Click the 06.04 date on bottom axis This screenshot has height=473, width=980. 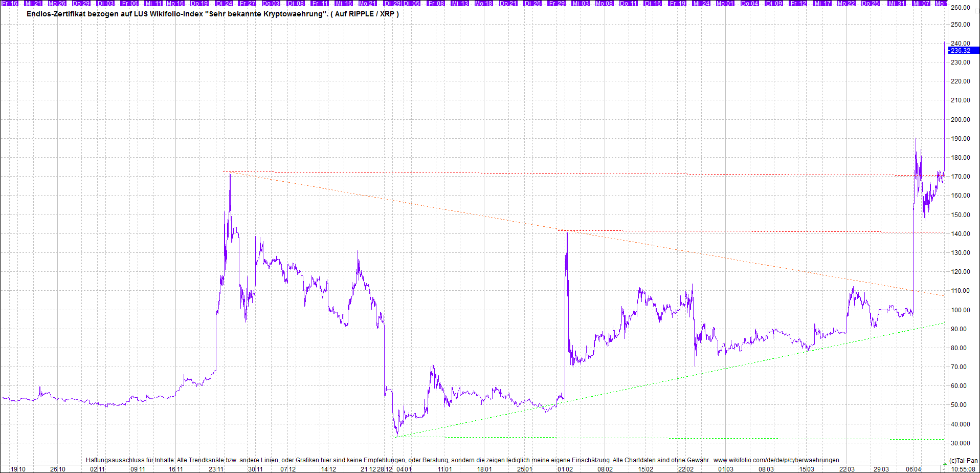pyautogui.click(x=914, y=469)
